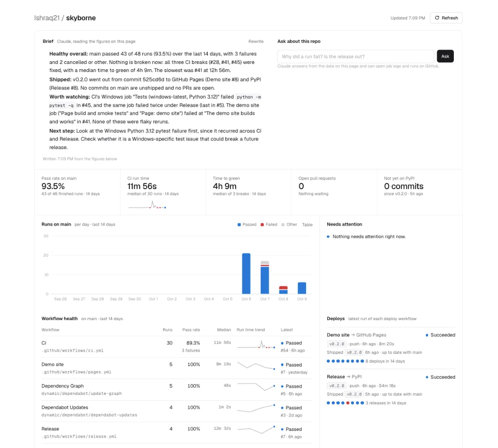Click the red failed dot in Release history
Viewport: 498px width, 448px height.
pyautogui.click(x=348, y=403)
